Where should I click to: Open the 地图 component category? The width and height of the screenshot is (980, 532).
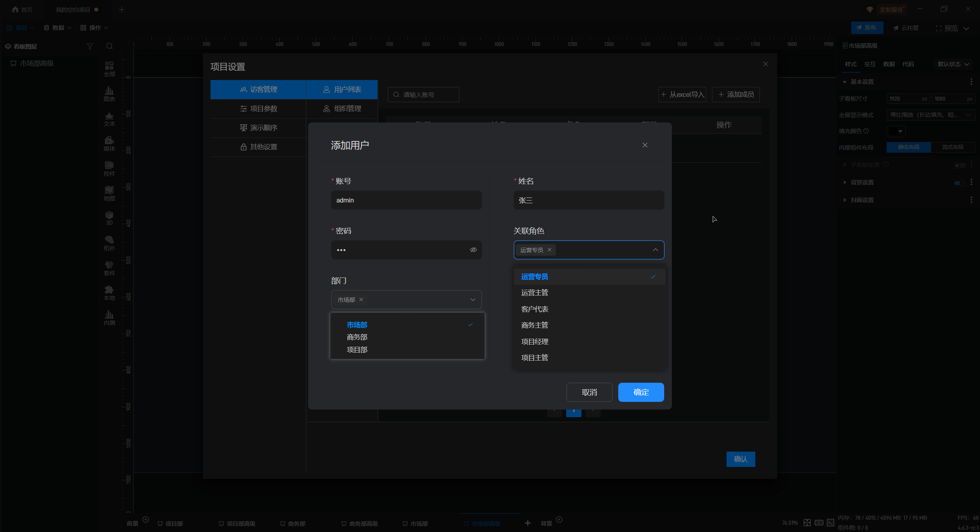[109, 193]
